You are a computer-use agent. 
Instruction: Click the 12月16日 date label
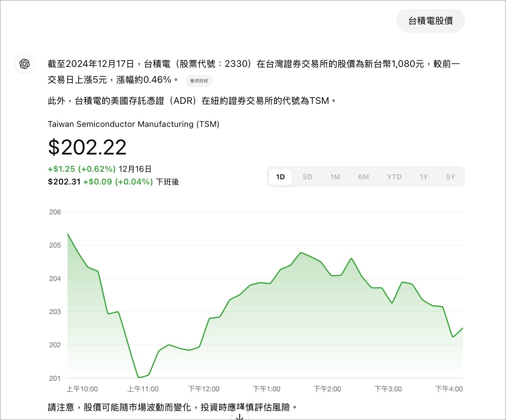click(135, 169)
